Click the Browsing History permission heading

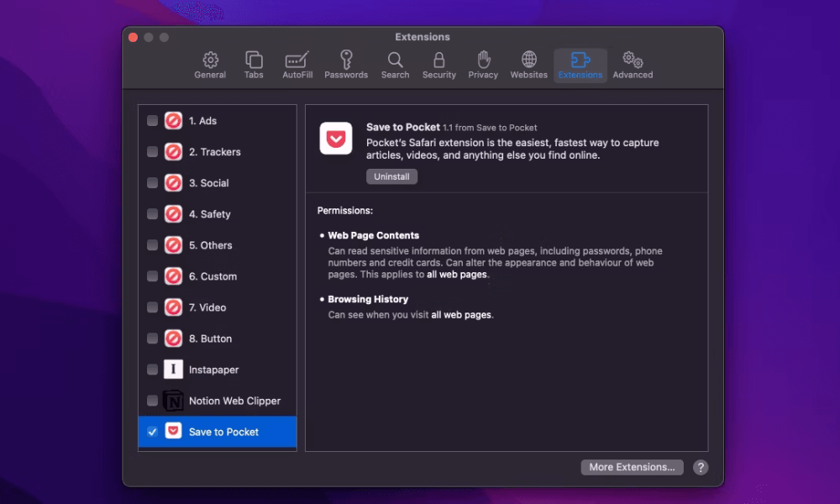coord(368,299)
